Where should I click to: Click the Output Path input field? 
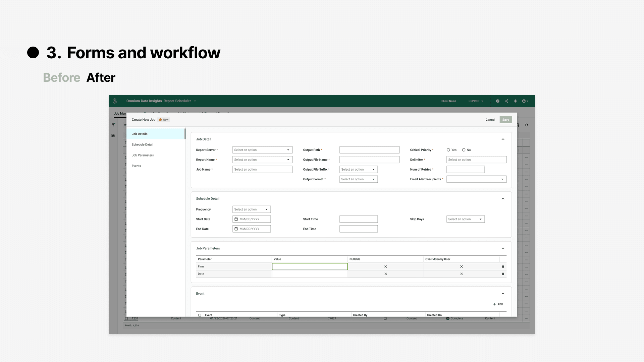click(x=369, y=150)
